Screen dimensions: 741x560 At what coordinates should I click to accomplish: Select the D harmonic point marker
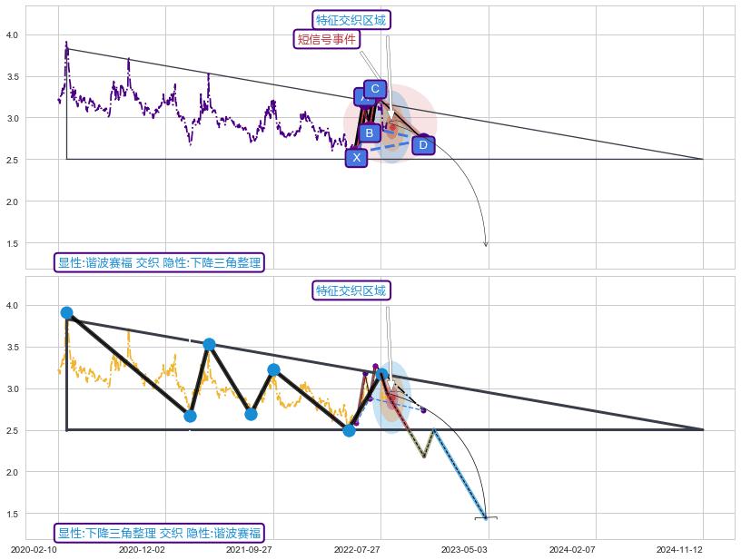(x=423, y=145)
